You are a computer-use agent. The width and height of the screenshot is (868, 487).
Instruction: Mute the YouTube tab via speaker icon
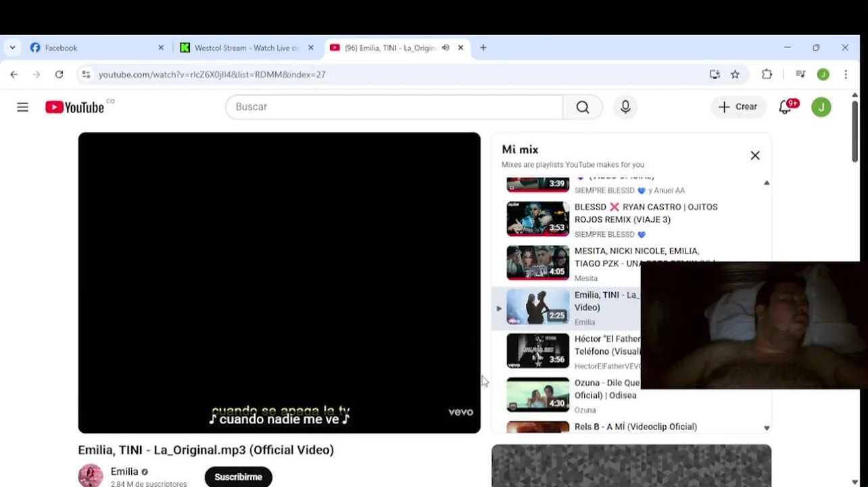[445, 48]
